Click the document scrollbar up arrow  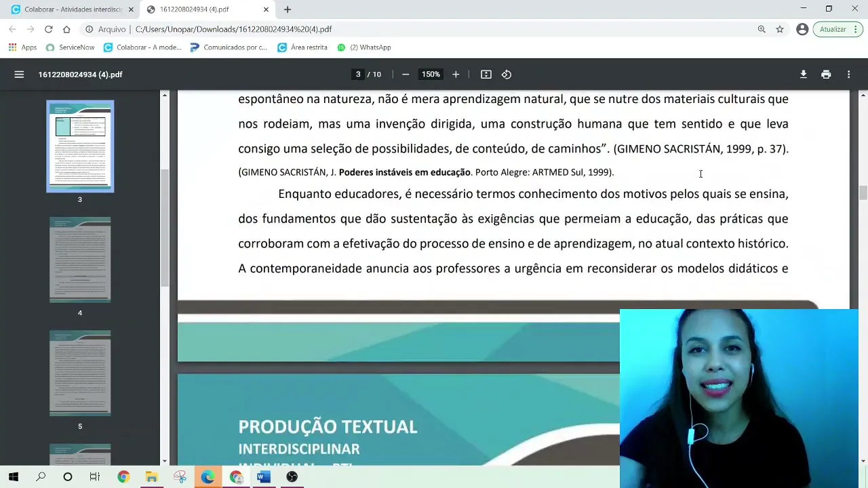tap(863, 95)
